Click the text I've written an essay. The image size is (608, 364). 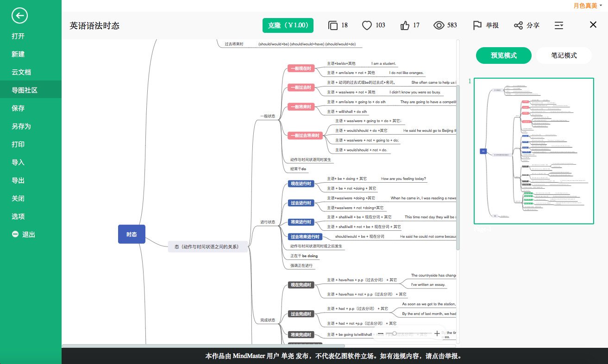(x=428, y=284)
